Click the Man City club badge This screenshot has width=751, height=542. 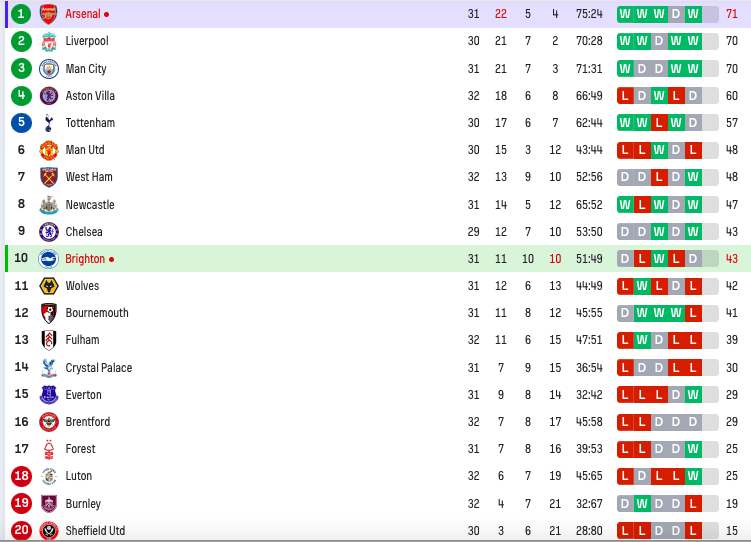tap(48, 68)
